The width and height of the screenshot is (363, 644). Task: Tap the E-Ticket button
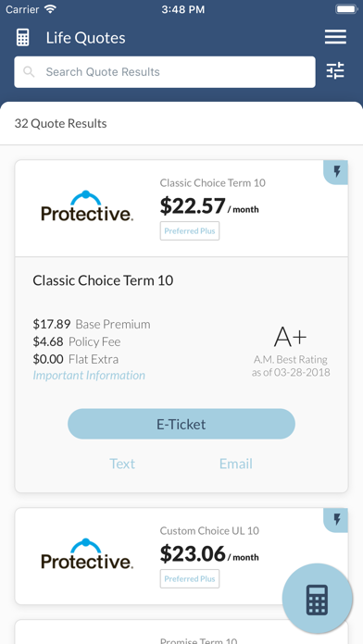181,424
